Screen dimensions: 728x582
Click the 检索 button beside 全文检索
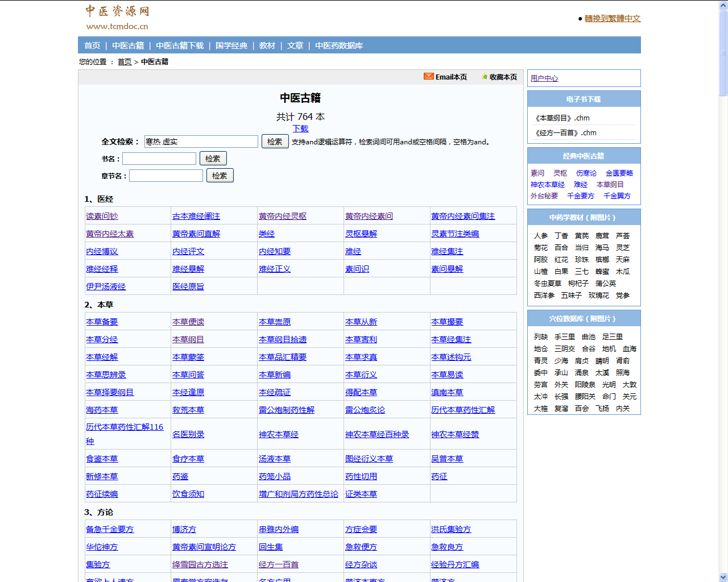pyautogui.click(x=275, y=142)
